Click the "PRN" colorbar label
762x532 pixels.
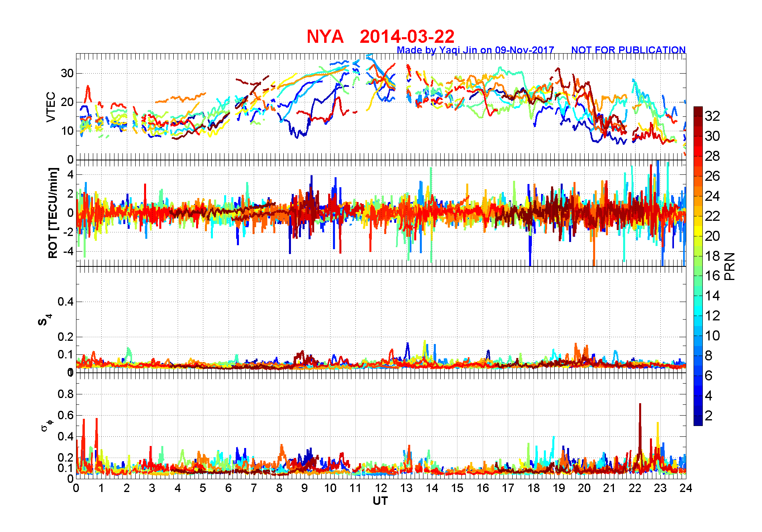(730, 266)
